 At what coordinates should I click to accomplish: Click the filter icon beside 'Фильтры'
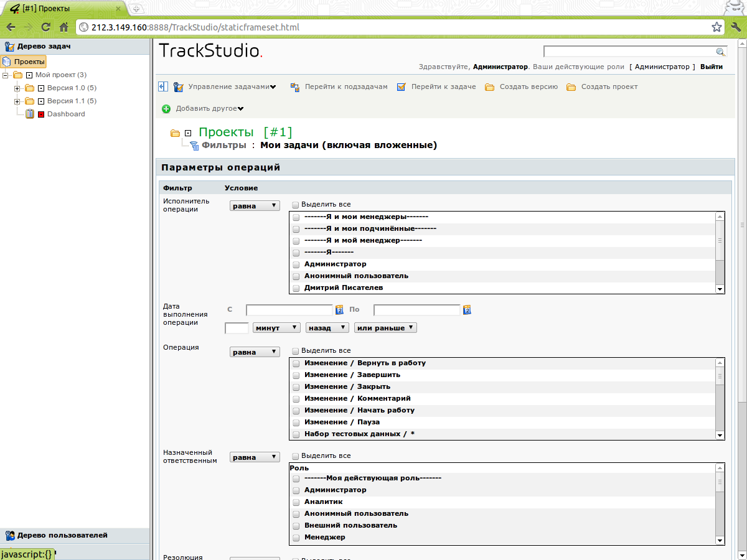(x=194, y=146)
